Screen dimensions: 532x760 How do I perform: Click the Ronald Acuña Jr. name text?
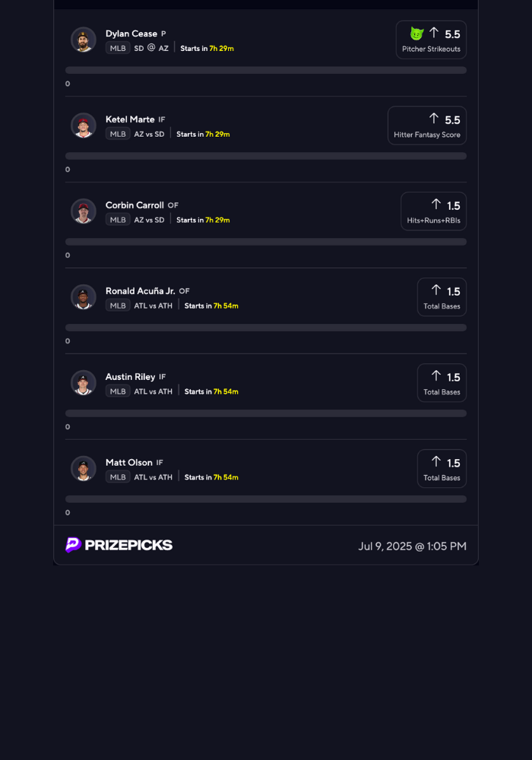point(141,291)
